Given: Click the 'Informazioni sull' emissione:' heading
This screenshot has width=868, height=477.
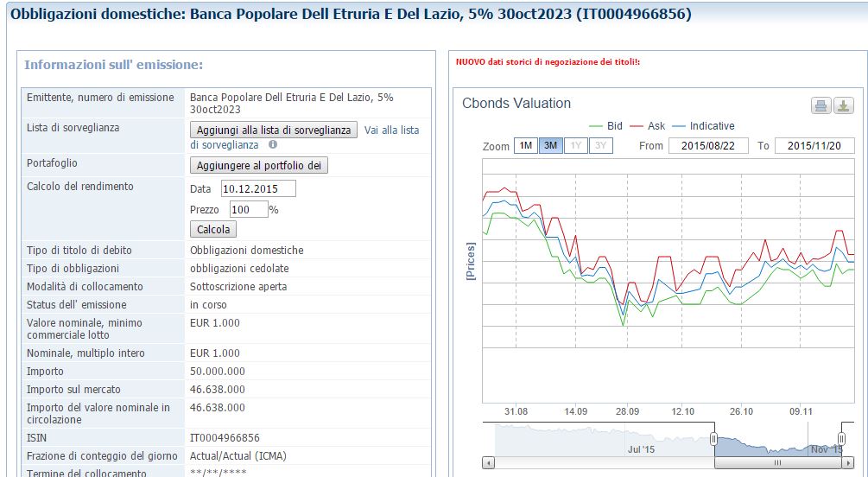Looking at the screenshot, I should pyautogui.click(x=113, y=65).
